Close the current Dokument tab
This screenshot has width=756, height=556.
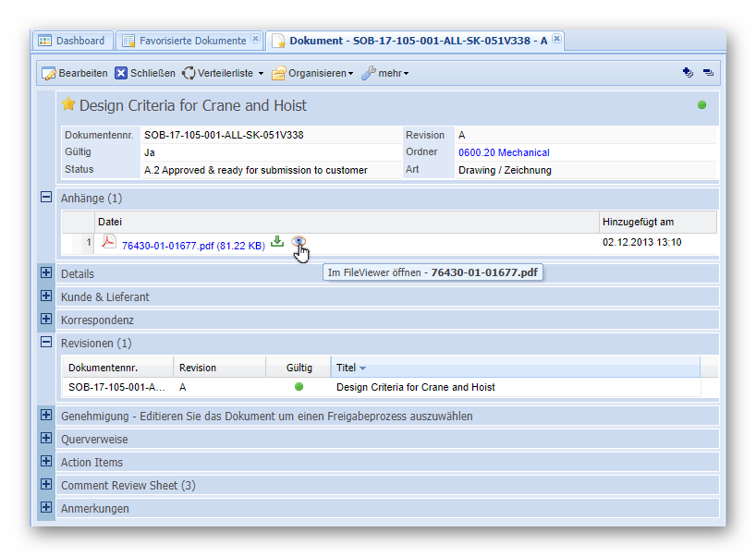coord(556,40)
